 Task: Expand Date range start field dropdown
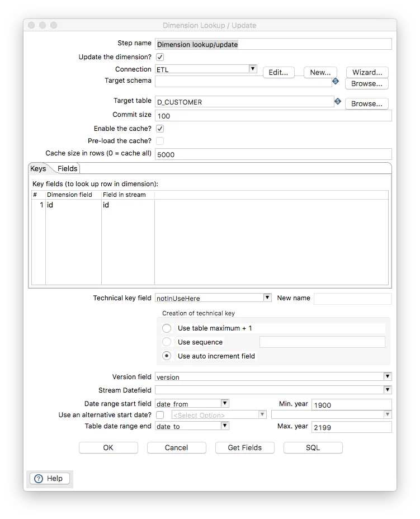225,403
